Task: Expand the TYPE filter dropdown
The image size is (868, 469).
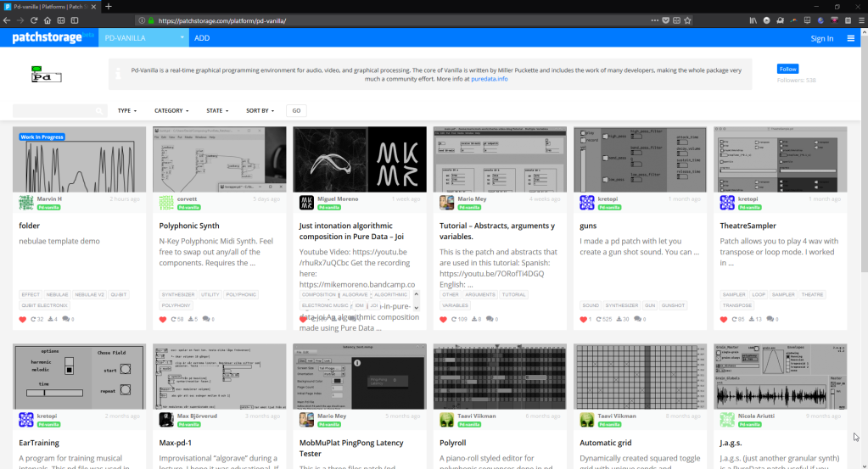Action: (127, 110)
